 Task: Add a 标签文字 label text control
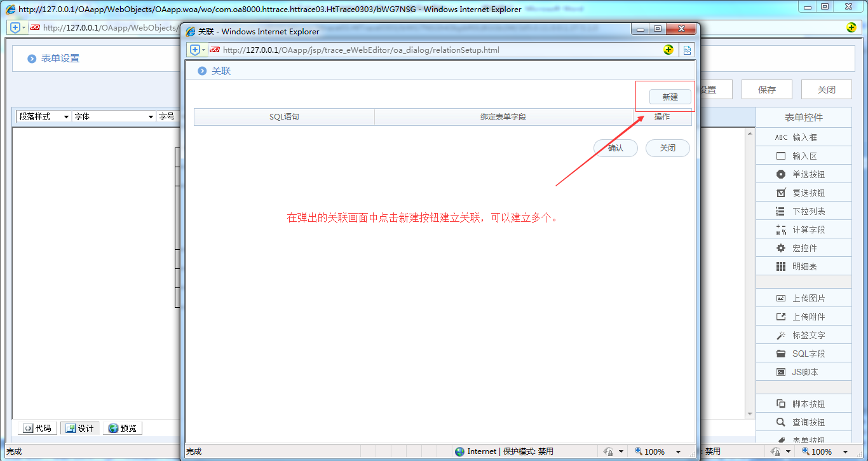(804, 335)
